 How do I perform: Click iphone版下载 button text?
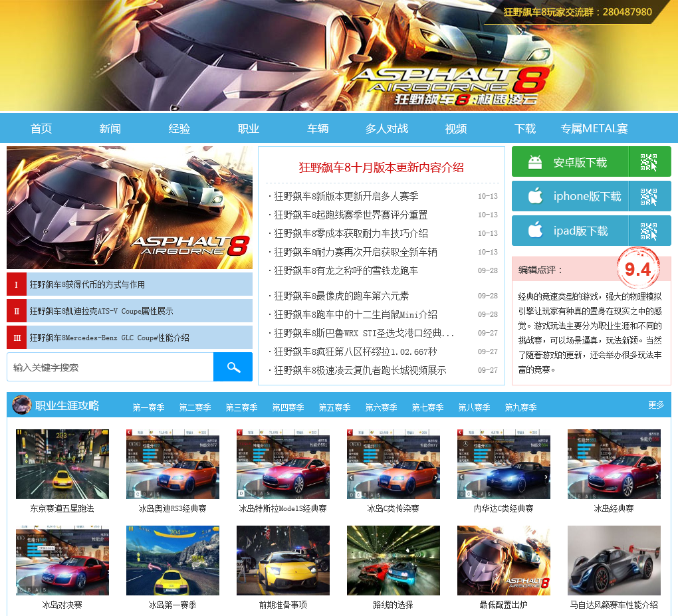coord(587,196)
